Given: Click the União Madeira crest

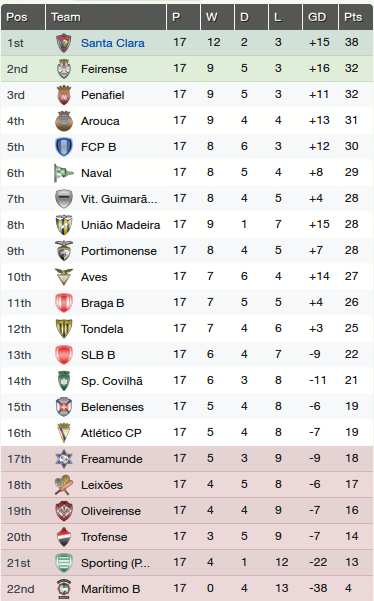Looking at the screenshot, I should tap(64, 225).
